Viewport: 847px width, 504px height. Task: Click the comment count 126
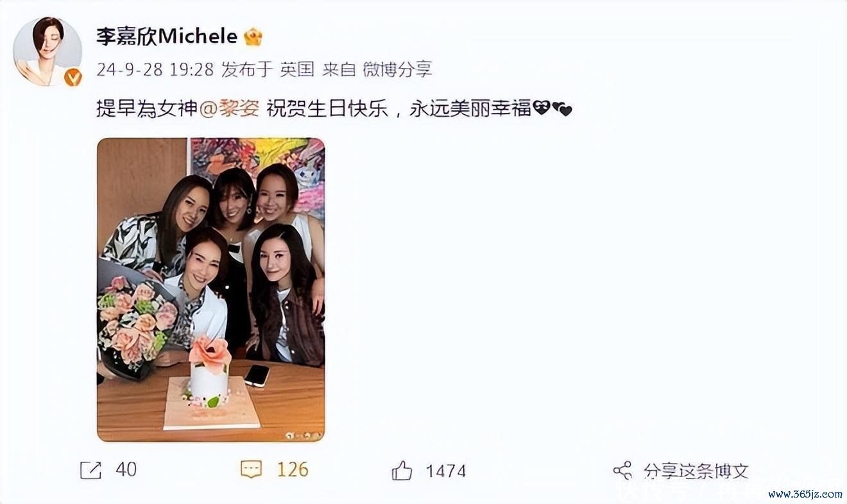pos(293,470)
